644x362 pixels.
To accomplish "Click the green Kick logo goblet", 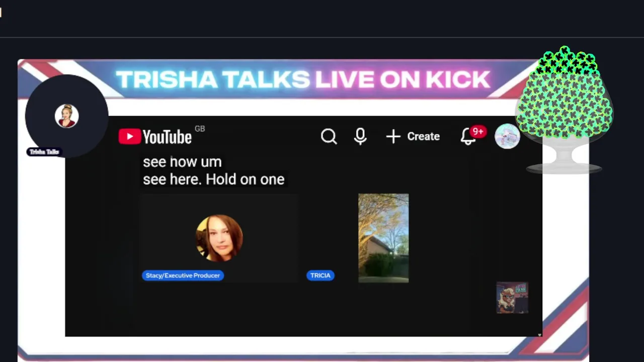I will point(564,110).
